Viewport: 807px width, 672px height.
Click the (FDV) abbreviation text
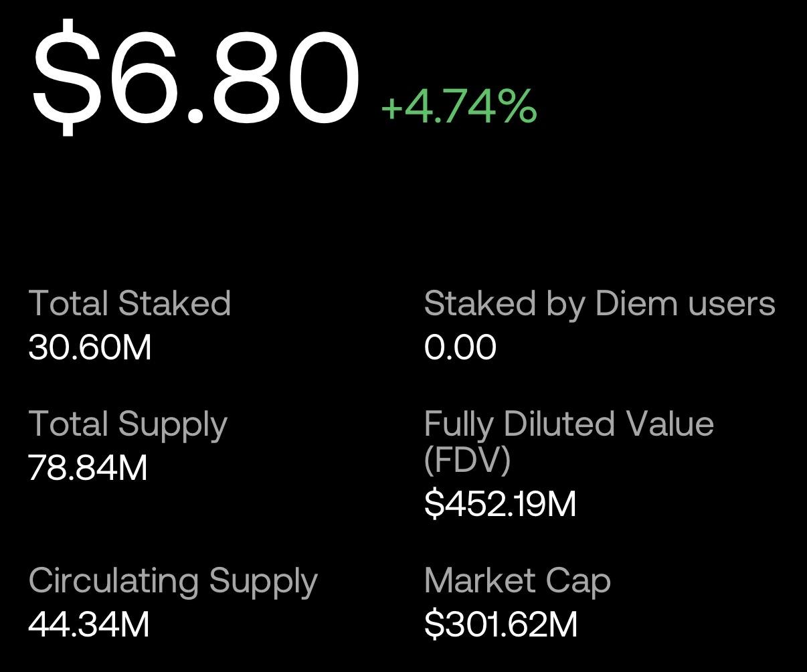[x=467, y=459]
